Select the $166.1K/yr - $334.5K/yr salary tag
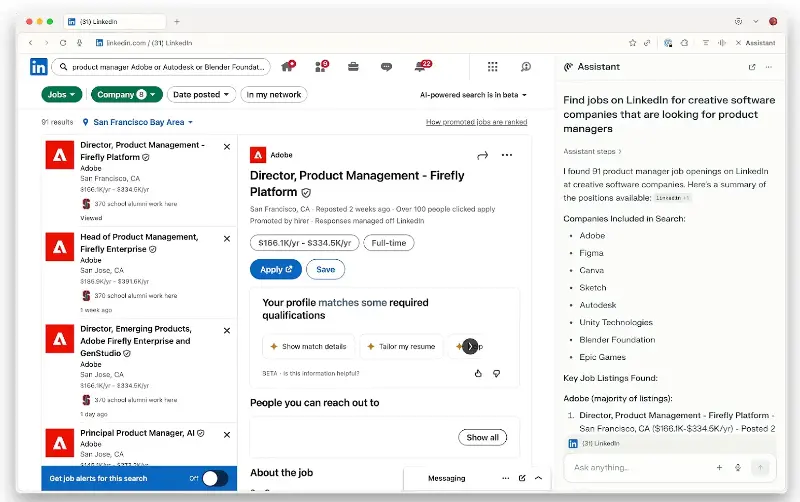Screen dimensions: 800x502 305,243
